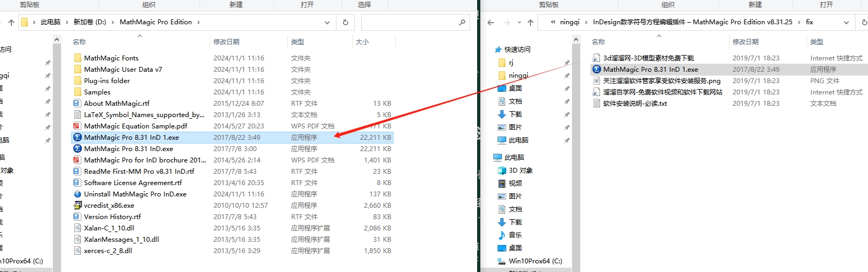
Task: Click the 新加卷 (D:) breadcrumb
Action: point(89,22)
